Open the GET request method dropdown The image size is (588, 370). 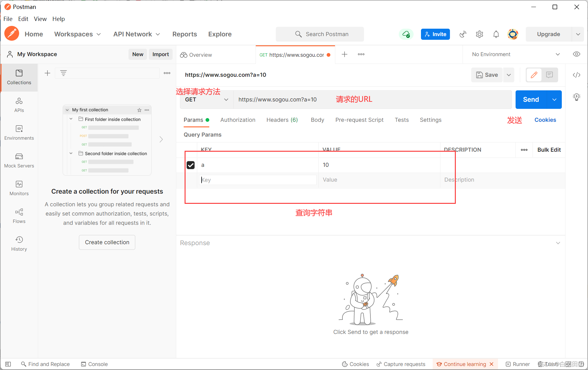[x=206, y=100]
